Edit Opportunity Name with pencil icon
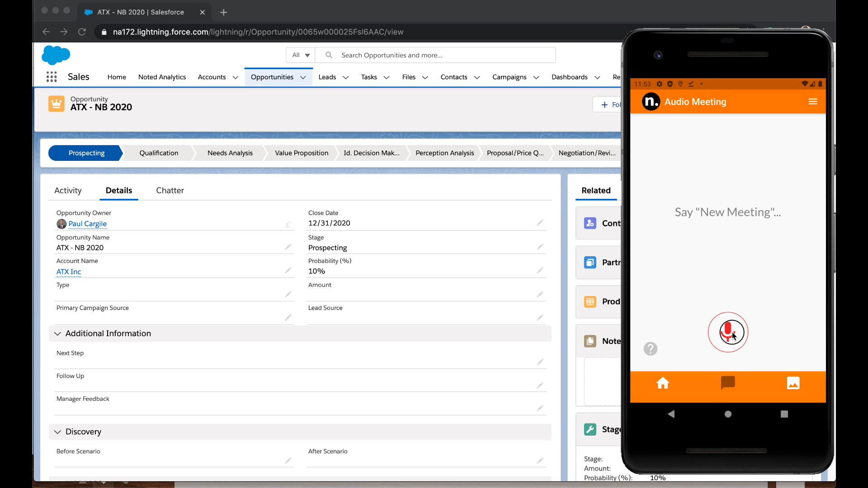This screenshot has height=488, width=868. pyautogui.click(x=288, y=247)
